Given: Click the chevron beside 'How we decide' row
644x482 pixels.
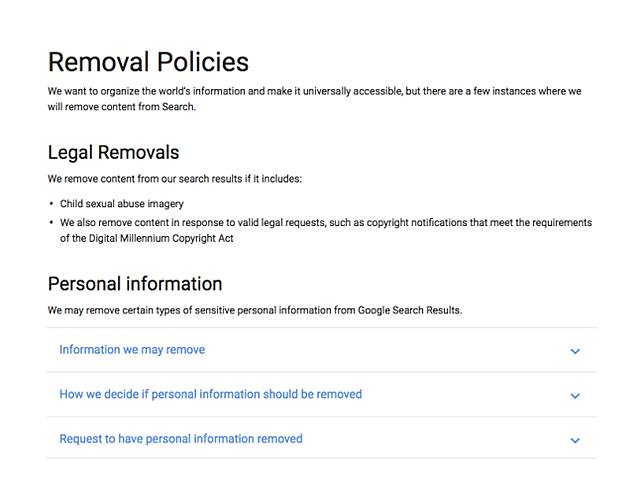Looking at the screenshot, I should coord(575,396).
